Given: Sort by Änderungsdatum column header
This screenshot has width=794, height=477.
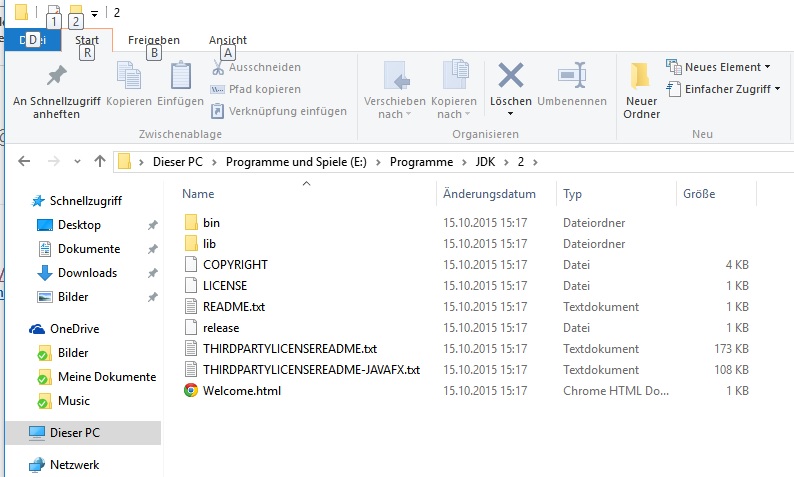Looking at the screenshot, I should pos(489,194).
